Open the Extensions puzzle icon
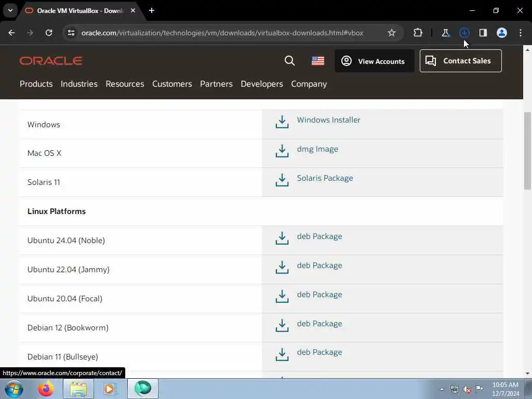This screenshot has width=532, height=399. pos(418,33)
